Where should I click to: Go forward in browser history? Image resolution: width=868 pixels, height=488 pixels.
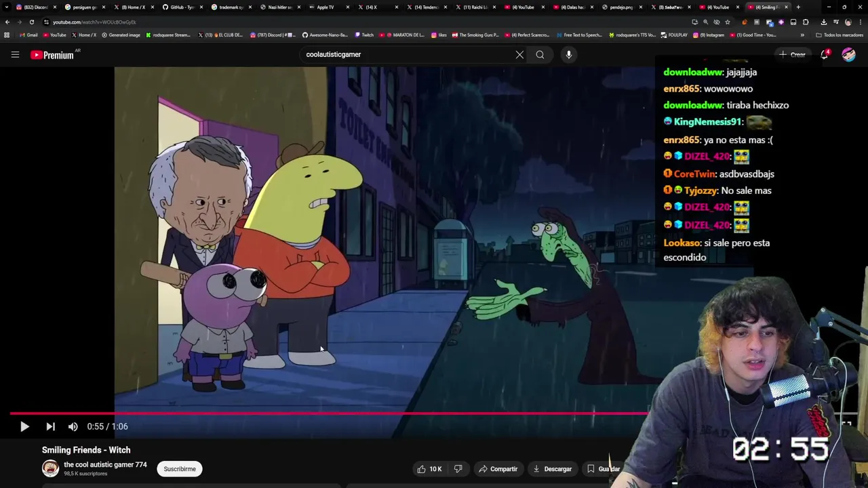[x=19, y=22]
